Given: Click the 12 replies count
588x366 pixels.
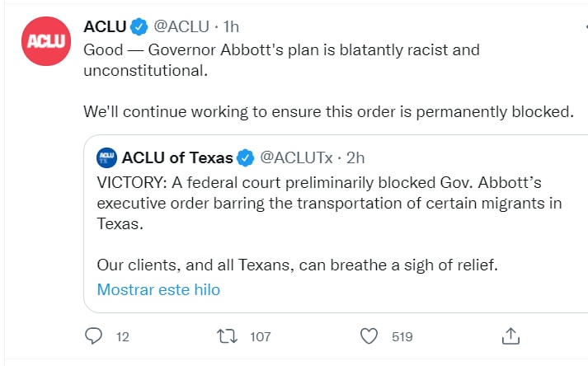Looking at the screenshot, I should [123, 336].
